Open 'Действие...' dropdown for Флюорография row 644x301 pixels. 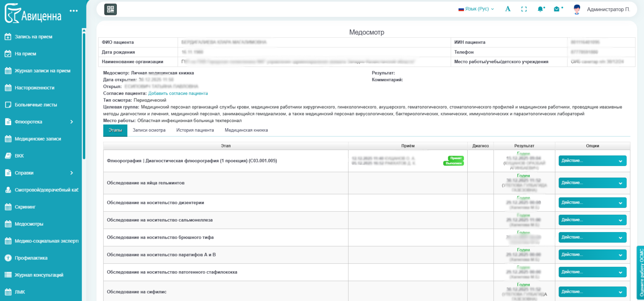pos(592,161)
